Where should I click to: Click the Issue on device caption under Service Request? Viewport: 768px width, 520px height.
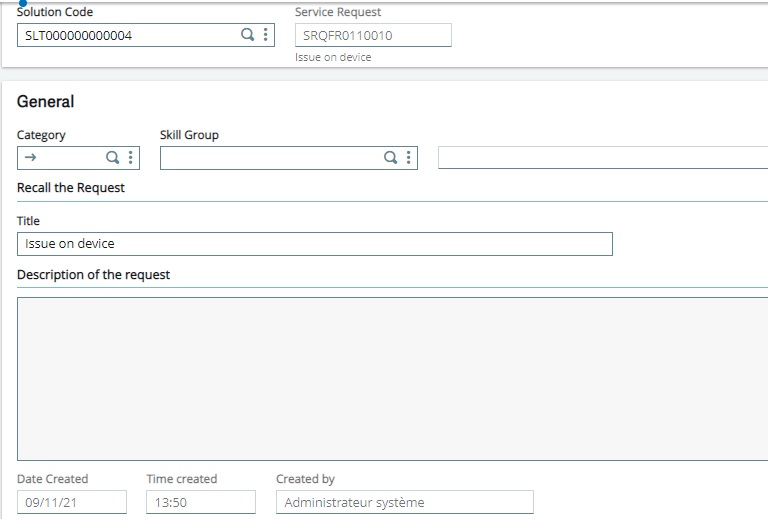tap(333, 58)
